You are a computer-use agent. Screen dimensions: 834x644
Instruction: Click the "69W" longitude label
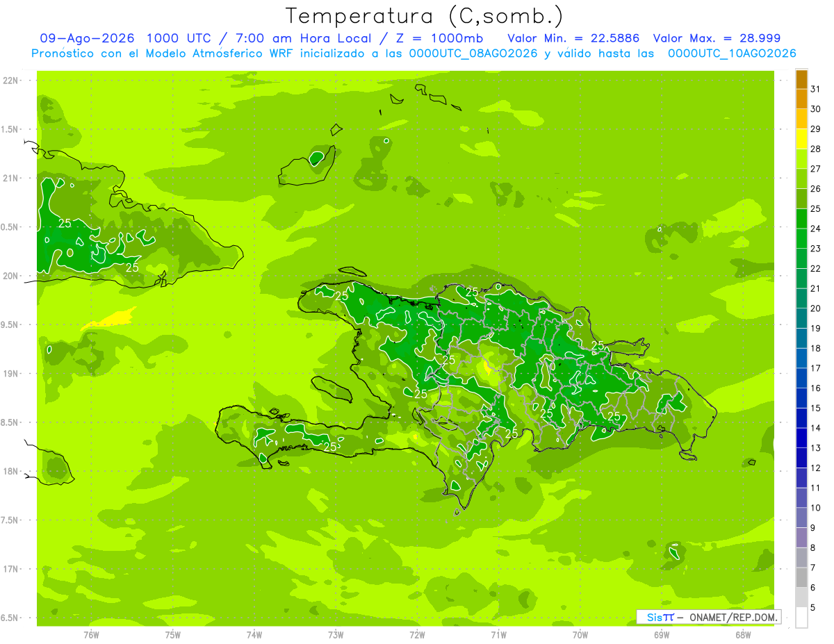[x=662, y=635]
